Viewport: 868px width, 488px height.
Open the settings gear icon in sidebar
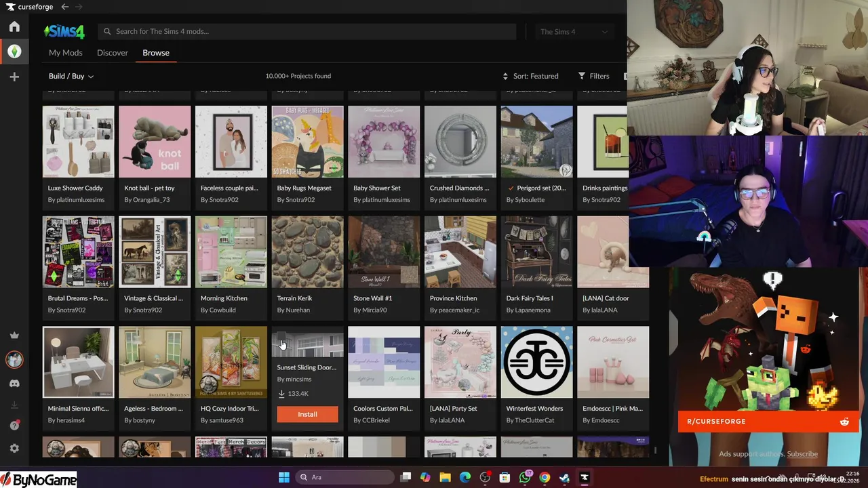(14, 448)
